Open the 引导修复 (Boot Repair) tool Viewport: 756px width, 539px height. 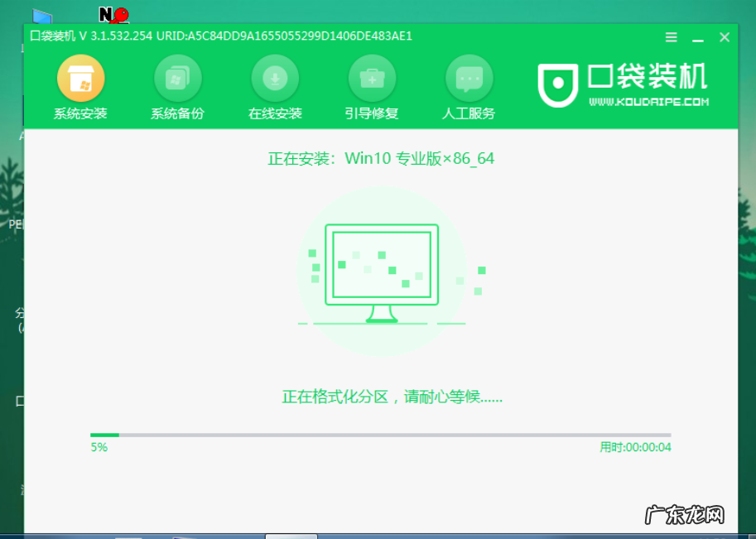pos(372,86)
